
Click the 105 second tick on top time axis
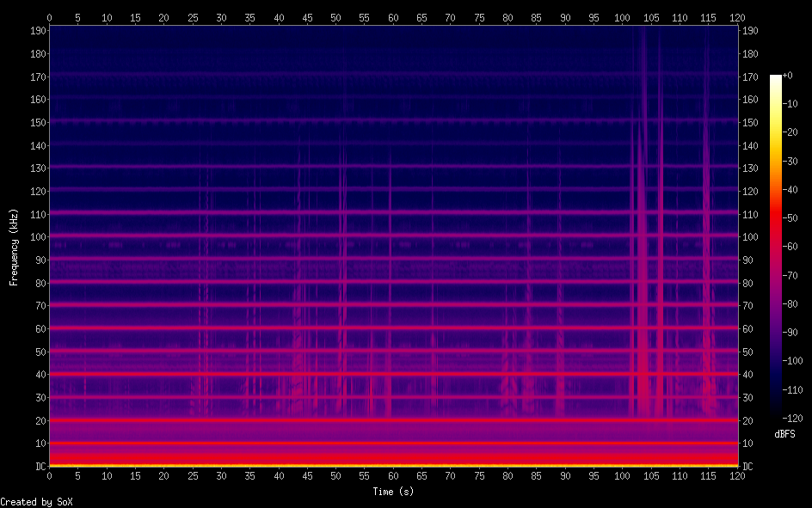651,17
